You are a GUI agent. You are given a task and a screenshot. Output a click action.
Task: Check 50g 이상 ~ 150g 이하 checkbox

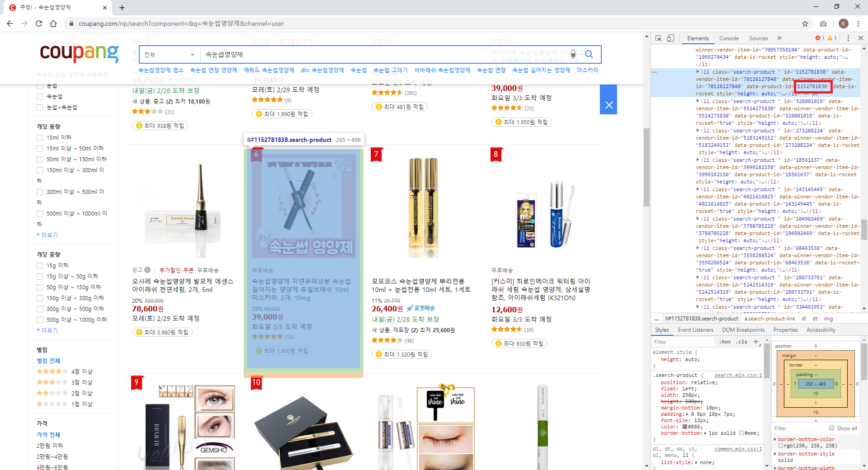pos(40,287)
